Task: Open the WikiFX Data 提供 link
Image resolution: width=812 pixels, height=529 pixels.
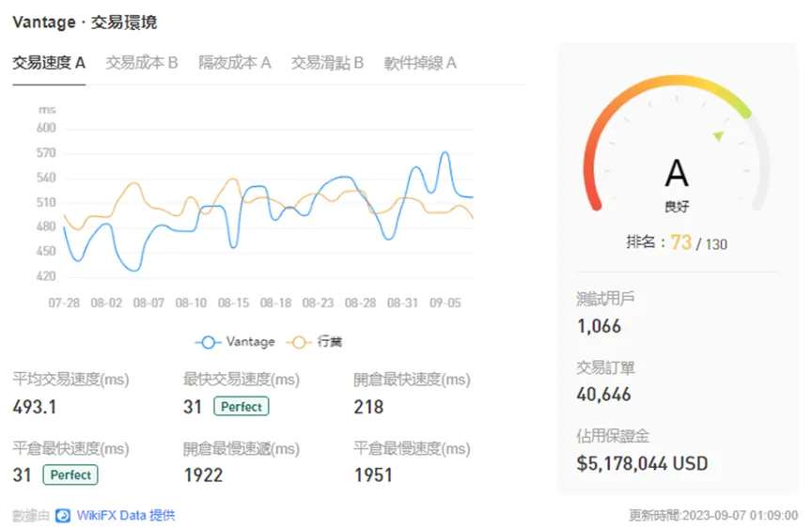Action: pyautogui.click(x=126, y=516)
